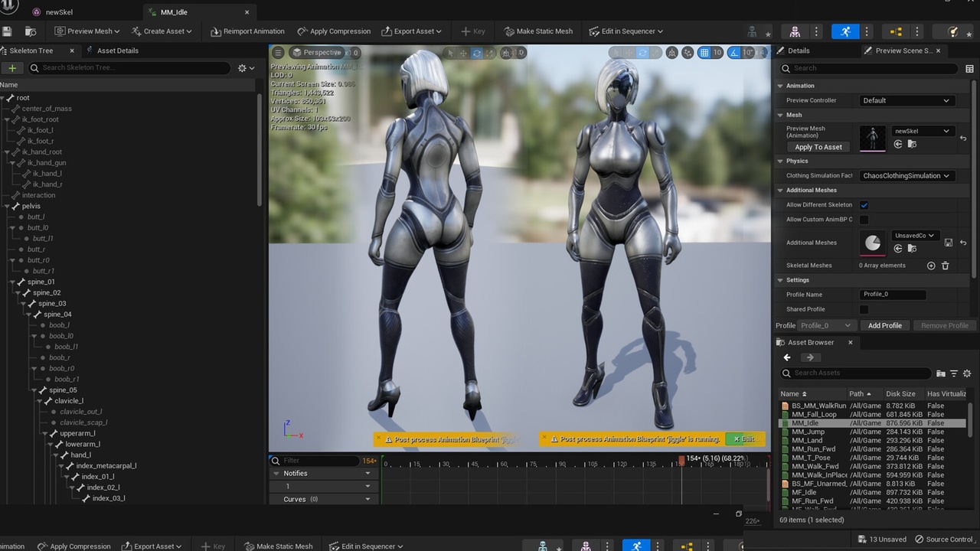980x551 pixels.
Task: Click the Preview Mesh newSkel thumbnail
Action: [x=873, y=138]
